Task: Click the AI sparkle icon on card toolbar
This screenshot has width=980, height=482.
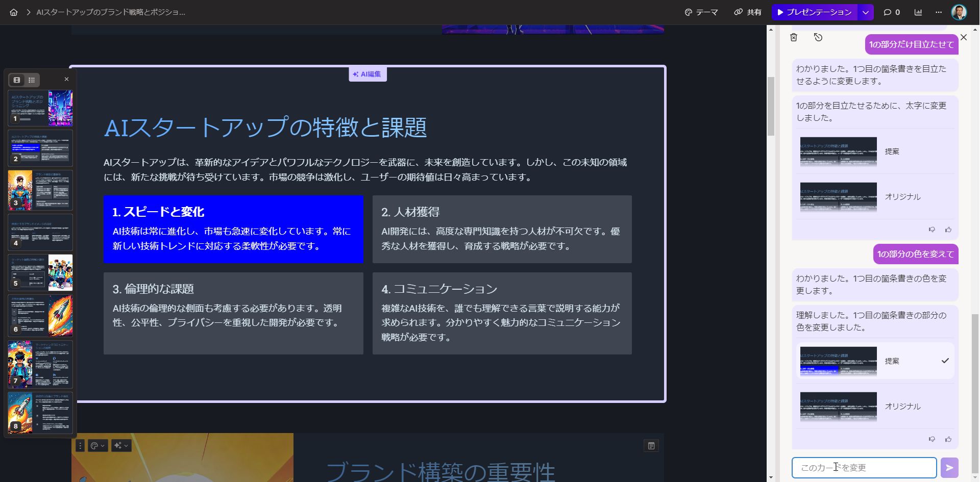Action: point(117,445)
